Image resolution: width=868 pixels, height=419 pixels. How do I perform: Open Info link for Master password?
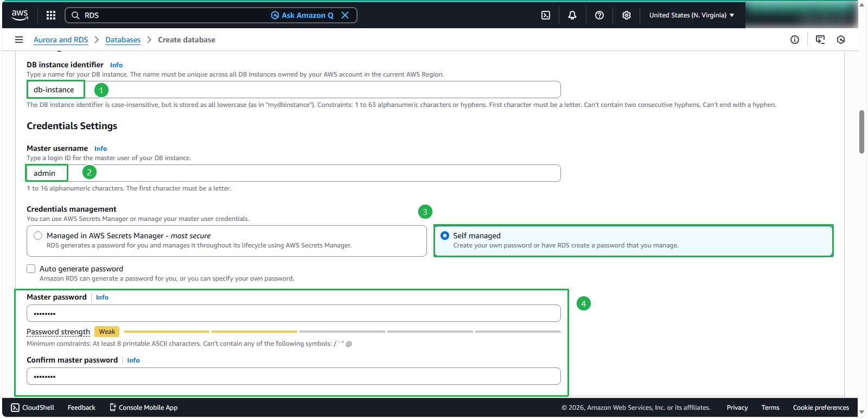pos(102,297)
